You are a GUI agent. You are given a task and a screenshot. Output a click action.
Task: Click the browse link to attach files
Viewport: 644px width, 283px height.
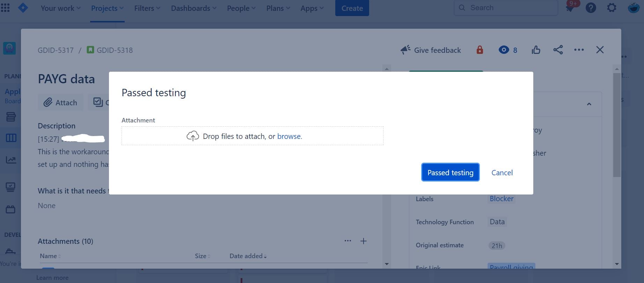(x=289, y=136)
